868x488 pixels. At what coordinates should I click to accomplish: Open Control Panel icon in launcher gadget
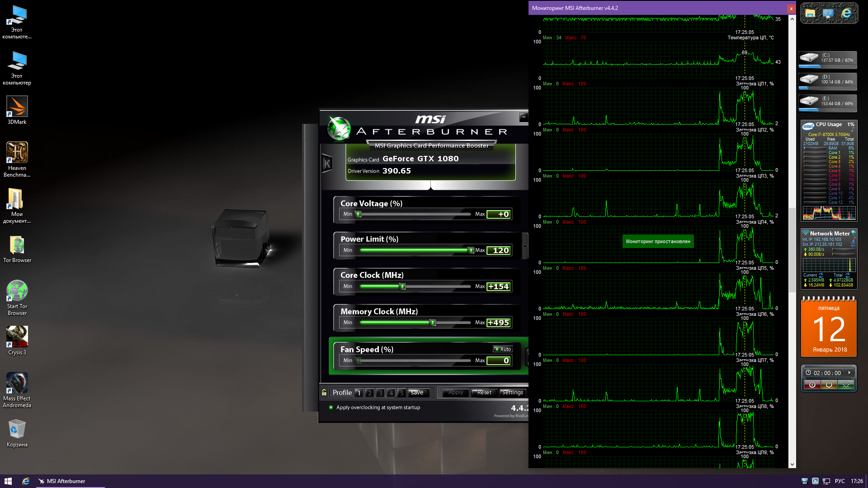pyautogui.click(x=828, y=13)
